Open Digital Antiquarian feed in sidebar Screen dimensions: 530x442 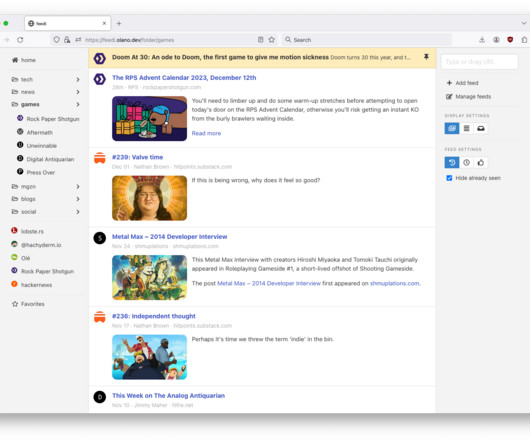[50, 159]
